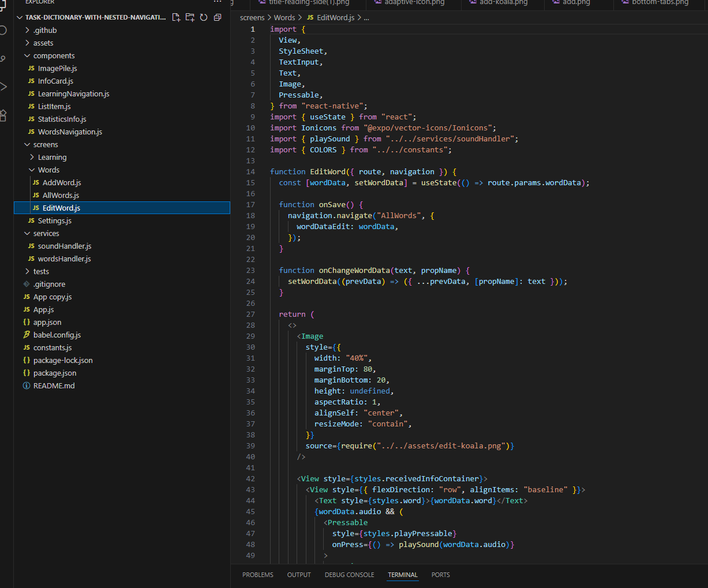Open the Extensions view
Screen dimensions: 708x588
3,115
